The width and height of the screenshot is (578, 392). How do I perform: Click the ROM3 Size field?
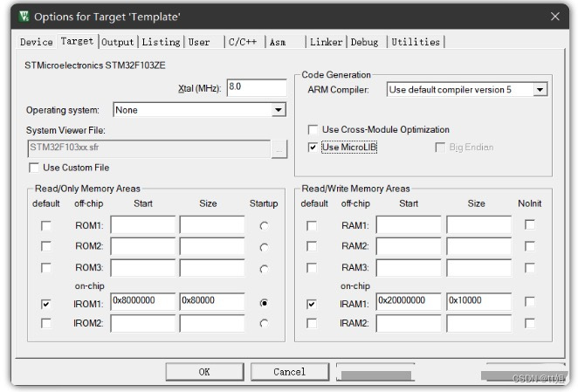click(212, 268)
